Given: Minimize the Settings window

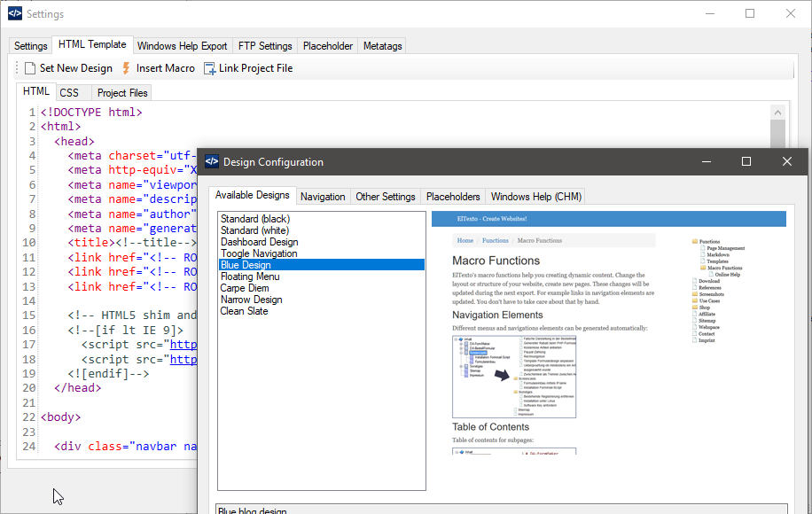Looking at the screenshot, I should point(710,13).
